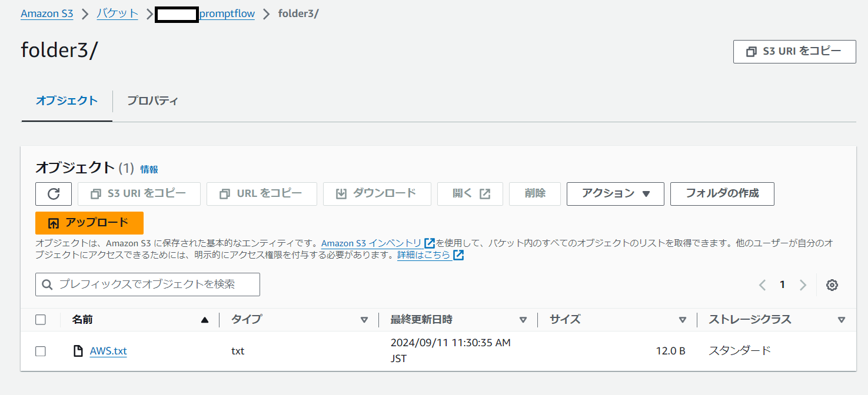Click the folder3/ breadcrumb text
Image resolution: width=868 pixels, height=395 pixels.
(298, 14)
